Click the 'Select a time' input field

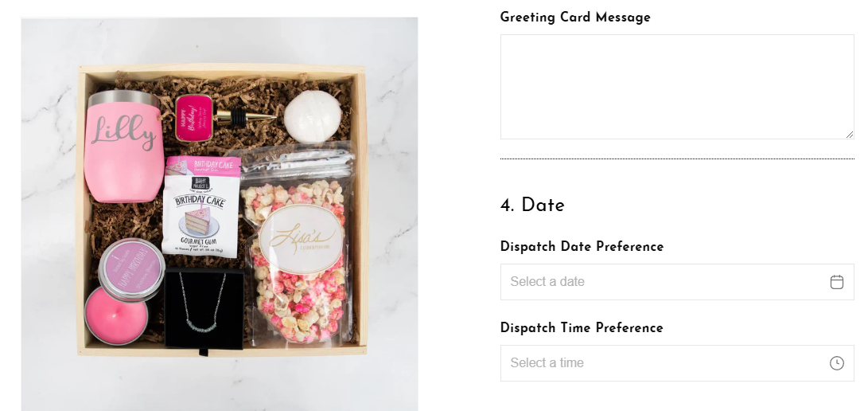pos(677,362)
